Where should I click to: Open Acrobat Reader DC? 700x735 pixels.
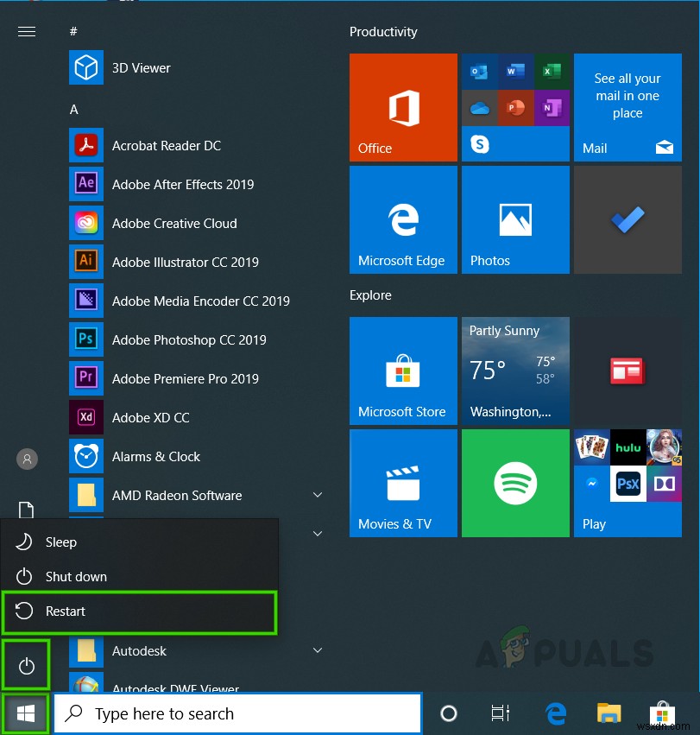point(167,145)
